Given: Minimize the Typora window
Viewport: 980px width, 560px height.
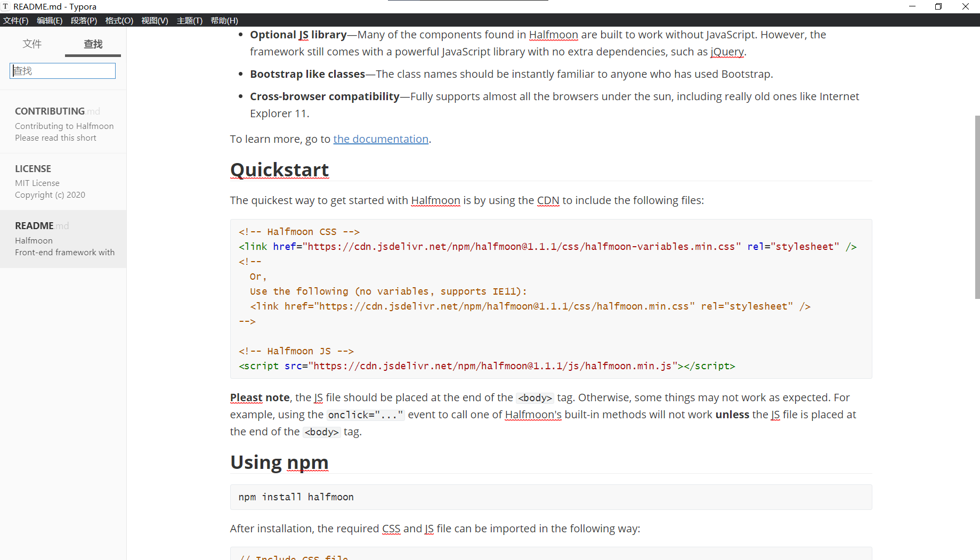Looking at the screenshot, I should 912,6.
